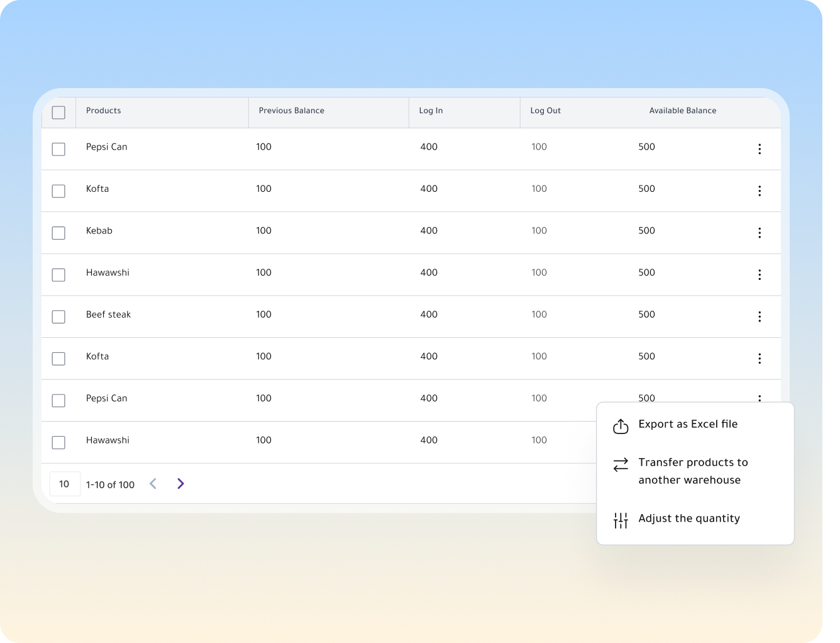The image size is (840, 643).
Task: Go to previous page with left chevron
Action: (x=153, y=483)
